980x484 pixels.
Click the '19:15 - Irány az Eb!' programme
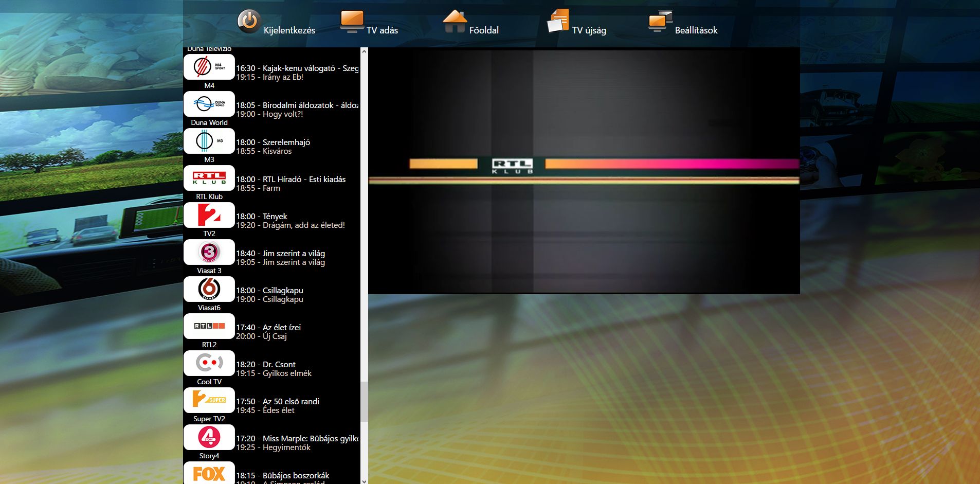[x=269, y=77]
